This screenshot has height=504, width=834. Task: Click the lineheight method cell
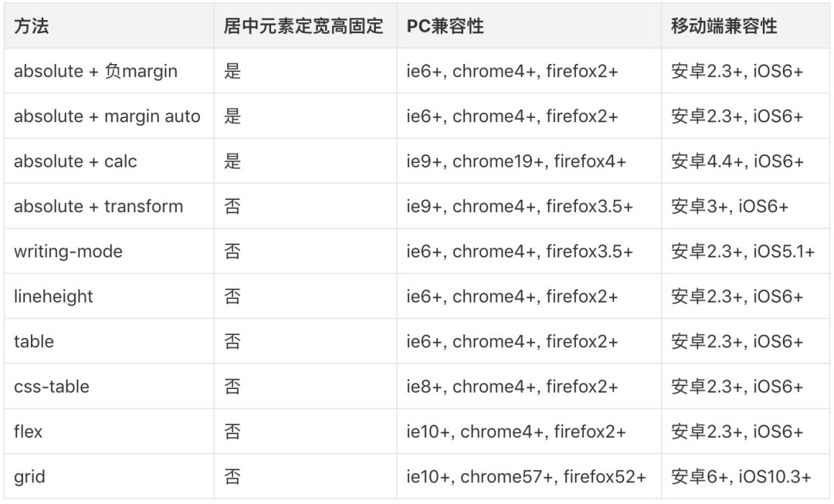click(x=109, y=296)
